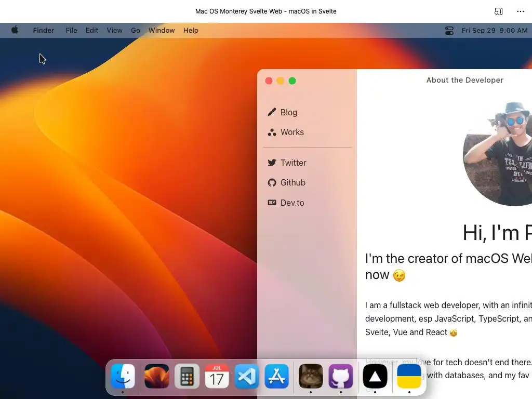Image resolution: width=532 pixels, height=399 pixels.
Task: Launch the Calculator from the dock
Action: (x=187, y=376)
